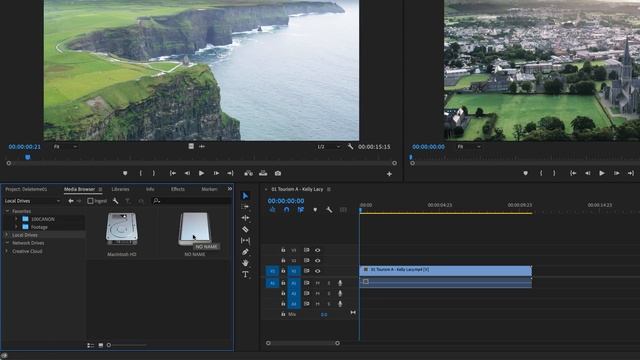
Task: Open the Project panel tab
Action: (x=26, y=189)
